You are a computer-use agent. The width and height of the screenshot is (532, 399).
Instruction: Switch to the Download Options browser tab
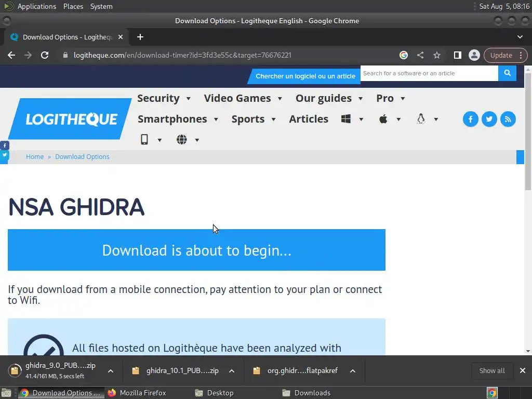[x=66, y=37]
